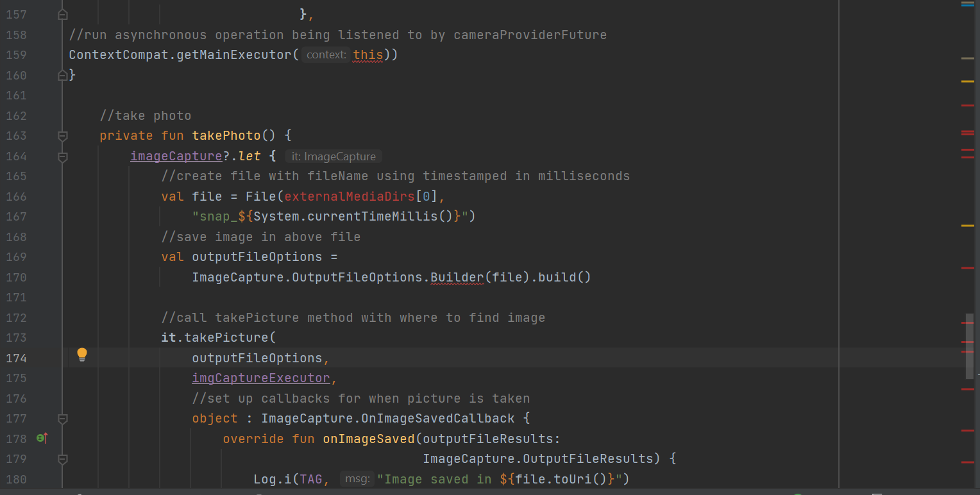
Task: Click the 'takePhoto' function name
Action: tap(226, 136)
